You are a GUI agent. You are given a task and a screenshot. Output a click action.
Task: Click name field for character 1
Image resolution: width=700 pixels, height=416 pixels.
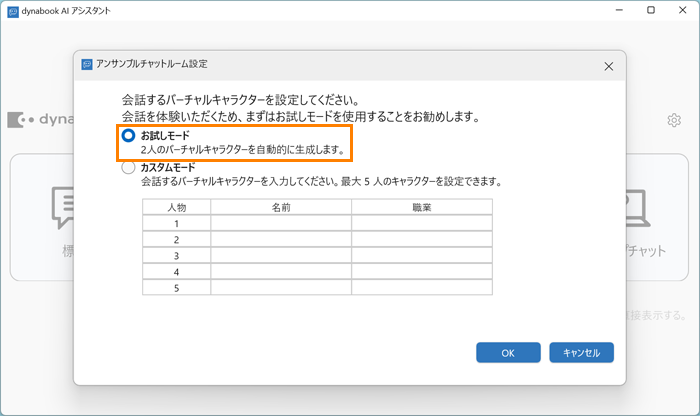(281, 223)
